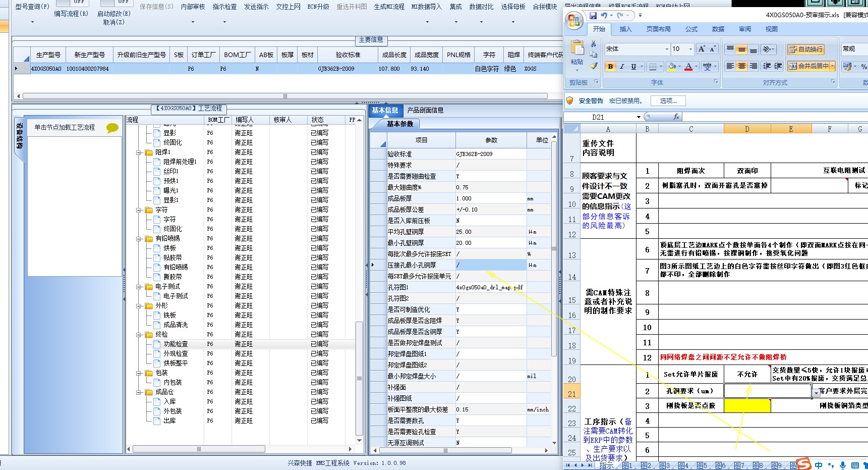Click 内部审核 in the top toolbar

(193, 7)
